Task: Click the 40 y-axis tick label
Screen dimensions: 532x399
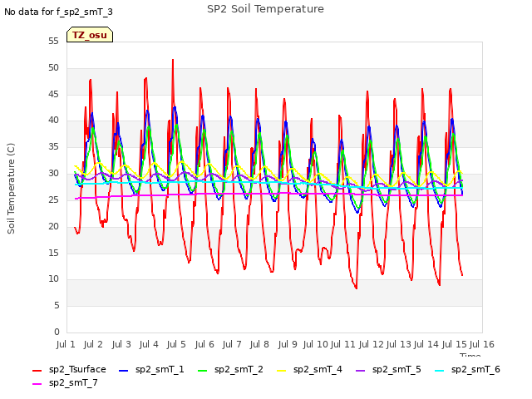Action: (x=53, y=121)
